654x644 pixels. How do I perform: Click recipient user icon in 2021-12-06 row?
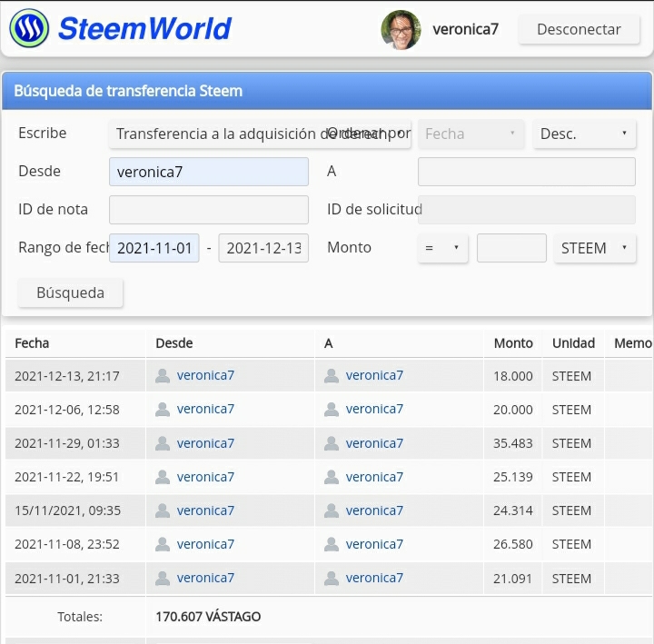pos(332,410)
